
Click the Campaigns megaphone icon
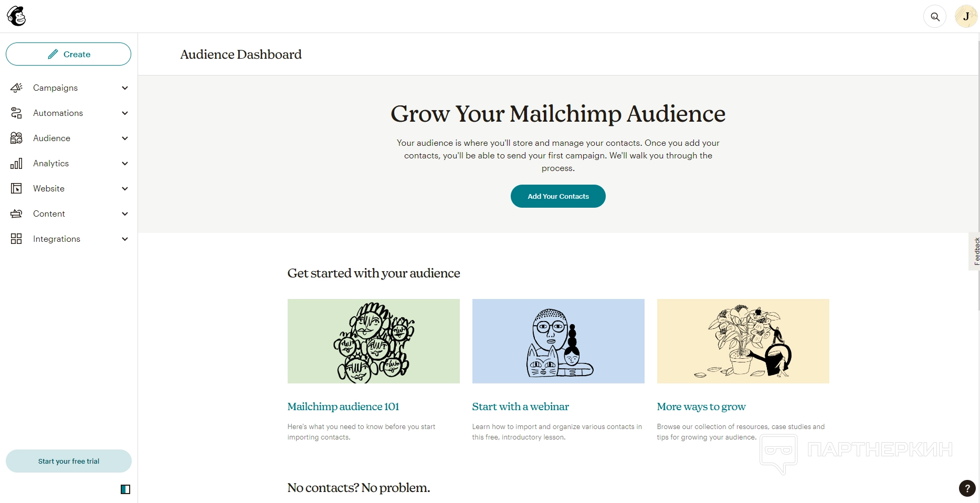pos(16,88)
